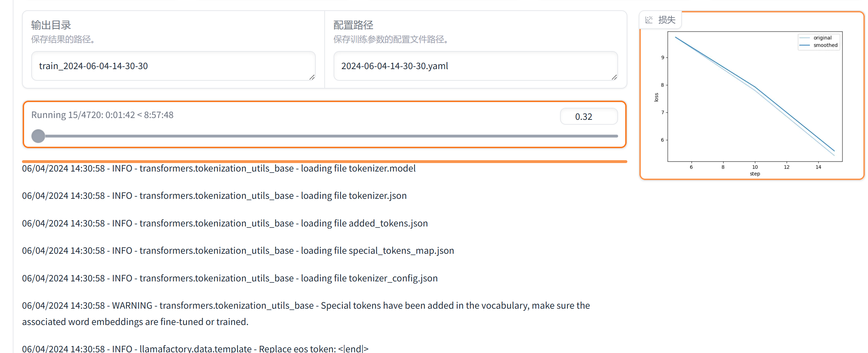Click the resize handle of config path textbox
Viewport: 868px width, 353px height.
614,77
